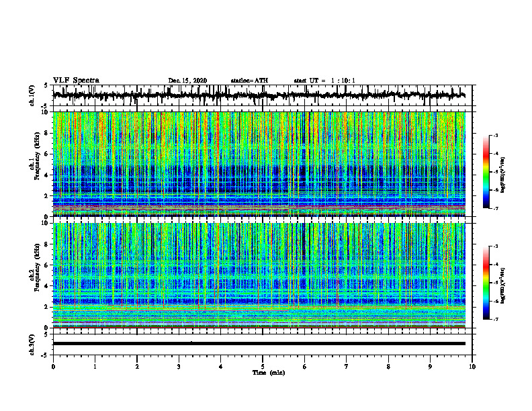Viewport: 532px width, 411px height.
Task: Click time axis tick label '7'
Action: pyautogui.click(x=347, y=367)
